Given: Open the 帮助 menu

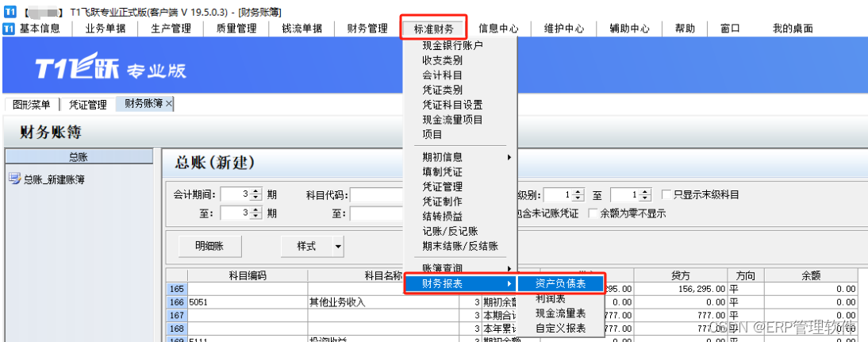Looking at the screenshot, I should pyautogui.click(x=686, y=29).
